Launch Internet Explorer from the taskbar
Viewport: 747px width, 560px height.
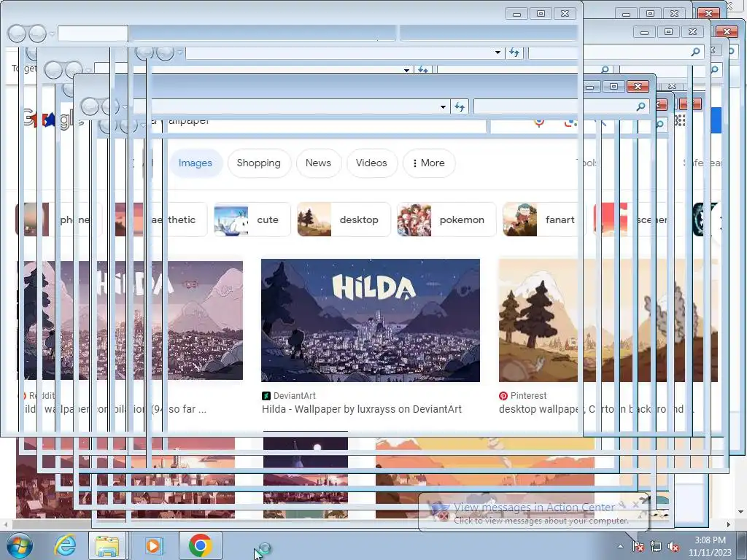pos(65,545)
